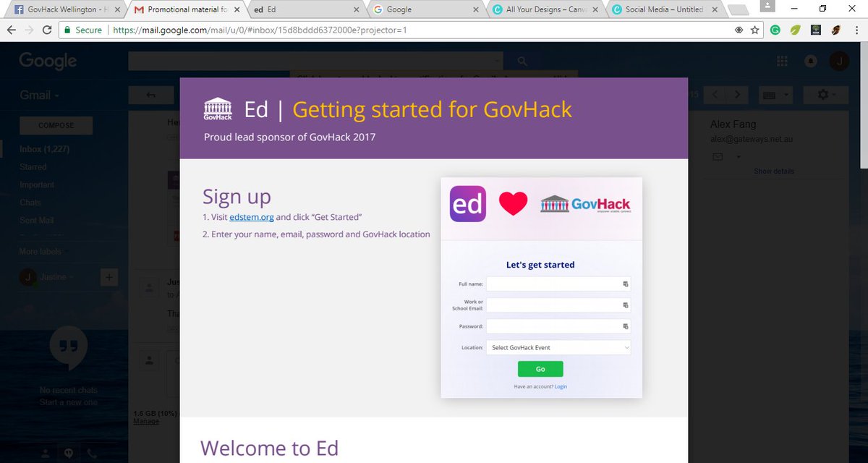Viewport: 868px width, 463px height.
Task: Expand Show details for Alex Fang
Action: pyautogui.click(x=774, y=171)
